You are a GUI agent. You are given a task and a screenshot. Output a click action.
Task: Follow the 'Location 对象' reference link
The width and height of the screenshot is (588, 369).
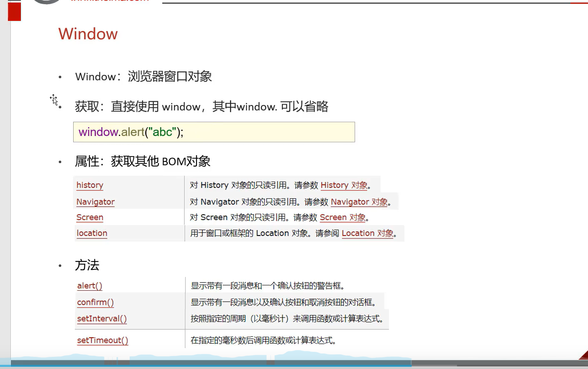pos(368,233)
